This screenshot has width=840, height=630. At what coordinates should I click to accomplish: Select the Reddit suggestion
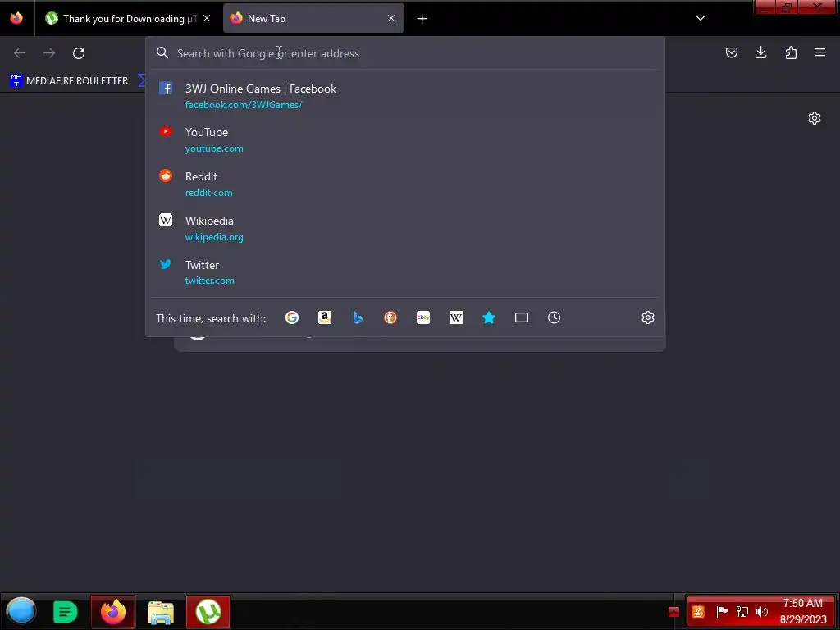coord(405,185)
